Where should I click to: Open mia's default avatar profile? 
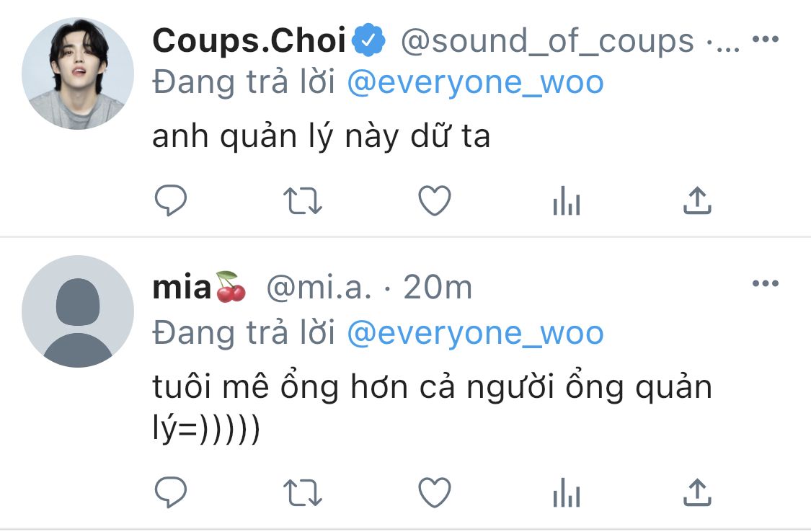coord(78,311)
